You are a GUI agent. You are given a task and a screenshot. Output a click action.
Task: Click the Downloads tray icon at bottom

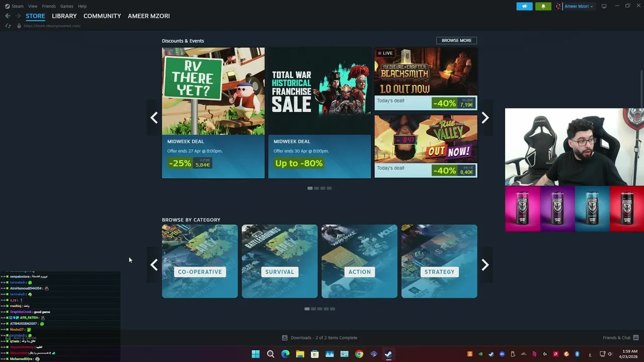click(285, 338)
